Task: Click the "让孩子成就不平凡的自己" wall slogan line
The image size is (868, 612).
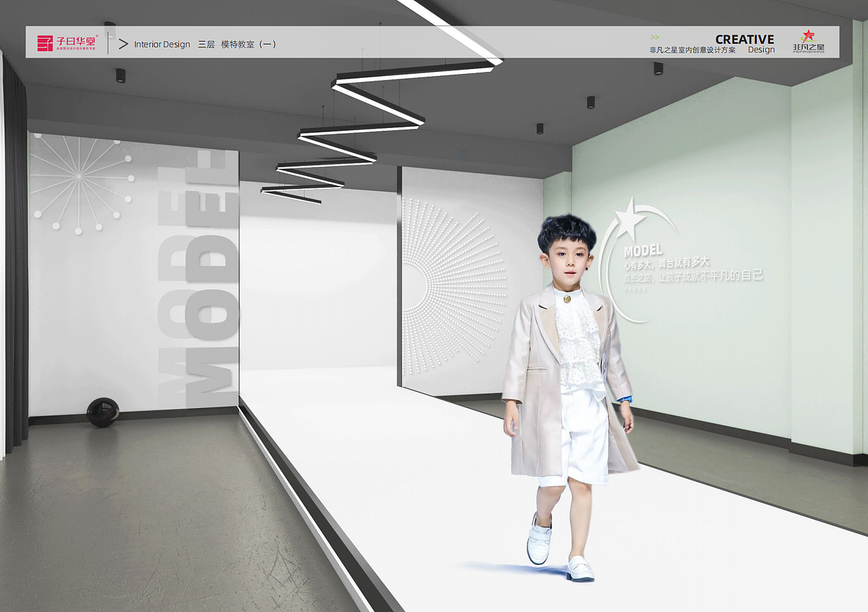Action: (x=710, y=276)
